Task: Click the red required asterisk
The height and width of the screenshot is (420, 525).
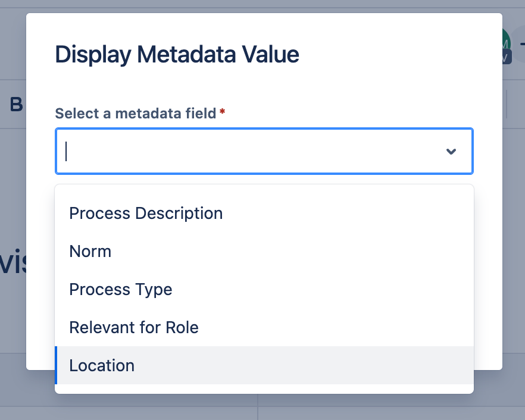Action: coord(223,112)
